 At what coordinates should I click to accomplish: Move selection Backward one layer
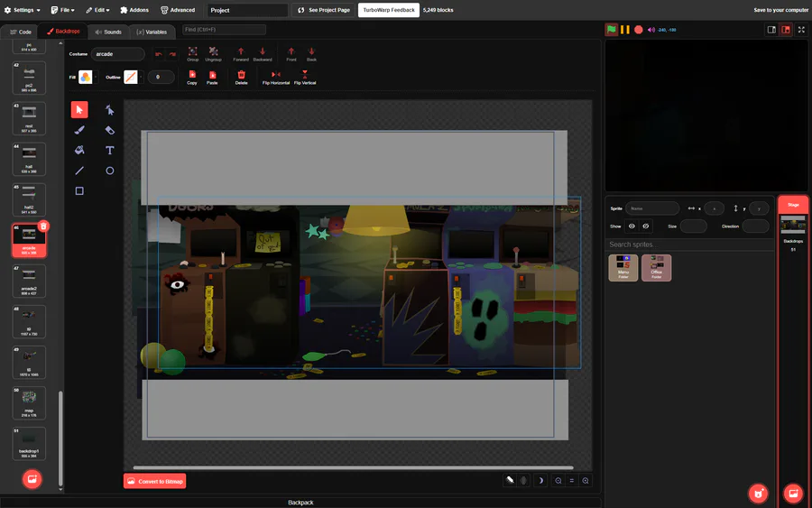point(263,54)
